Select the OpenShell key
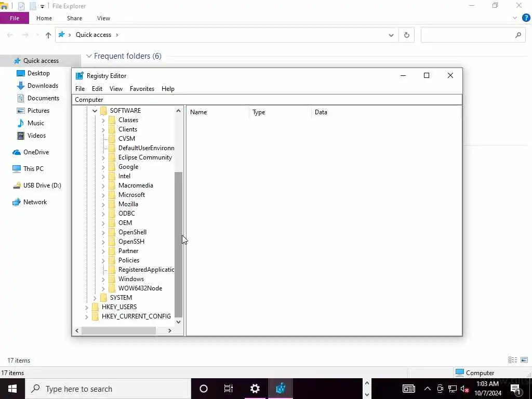The image size is (532, 399). pos(132,232)
